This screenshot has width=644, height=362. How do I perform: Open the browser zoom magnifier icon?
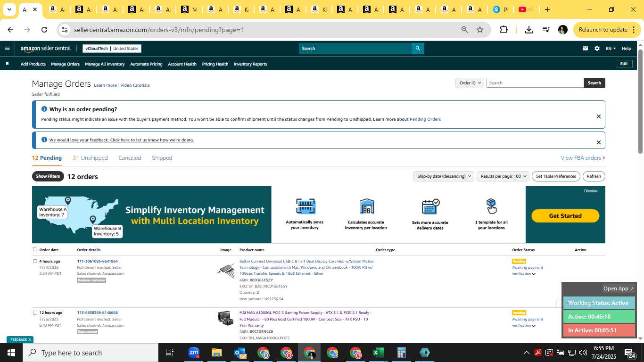point(465,30)
